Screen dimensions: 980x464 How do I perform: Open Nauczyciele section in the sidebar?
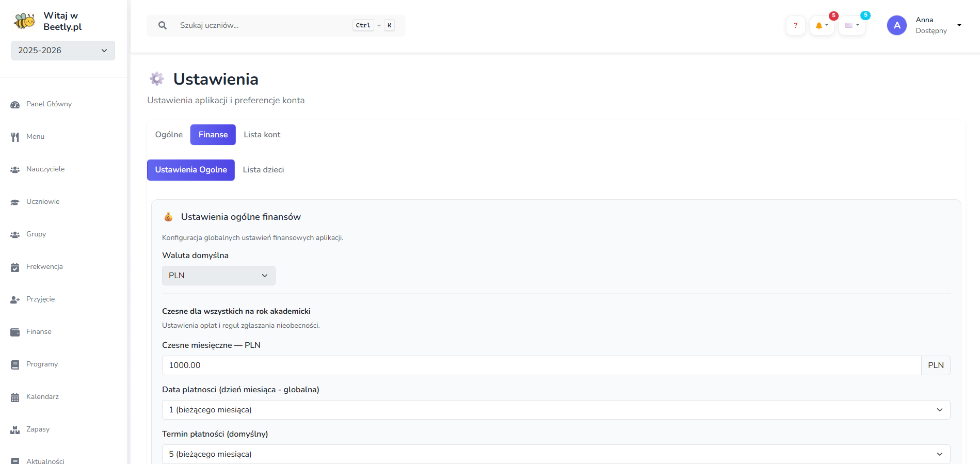pyautogui.click(x=45, y=169)
